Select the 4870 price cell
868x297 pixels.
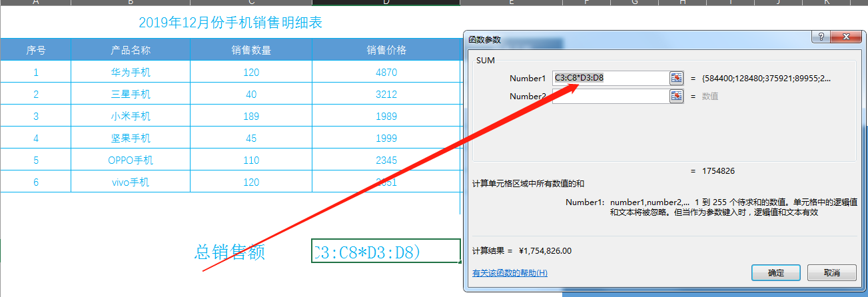[x=386, y=72]
